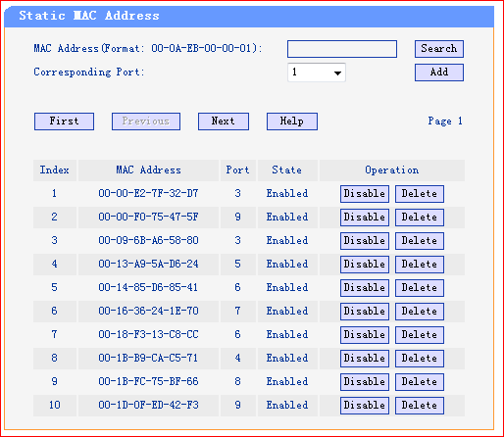Disable entry with index 3
This screenshot has width=504, height=437.
point(365,241)
